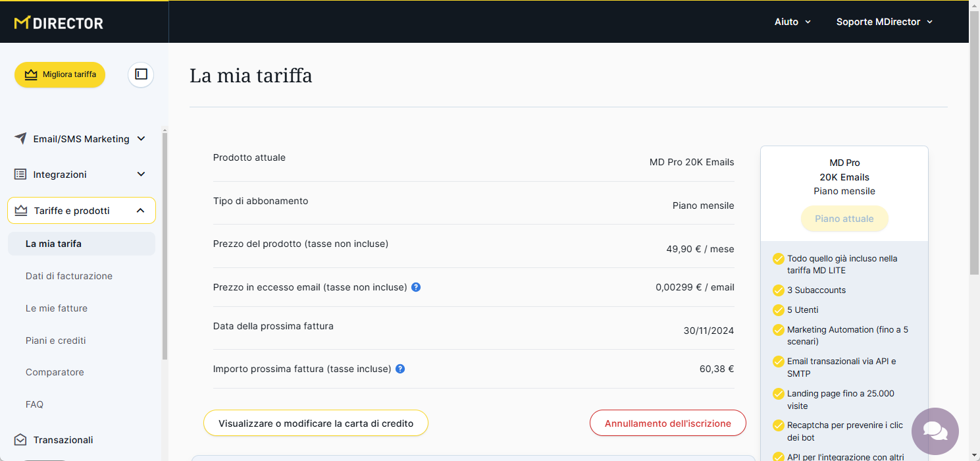
Task: Open Le mie fatture page
Action: [x=57, y=308]
